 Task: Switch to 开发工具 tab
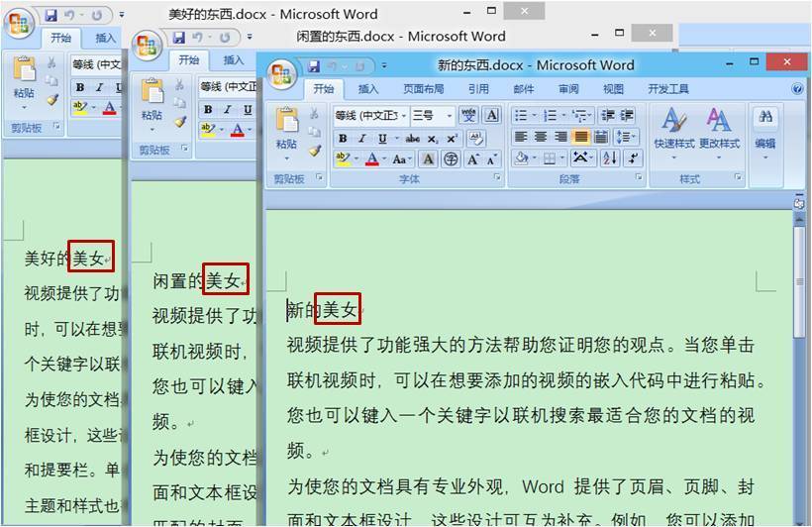[668, 89]
